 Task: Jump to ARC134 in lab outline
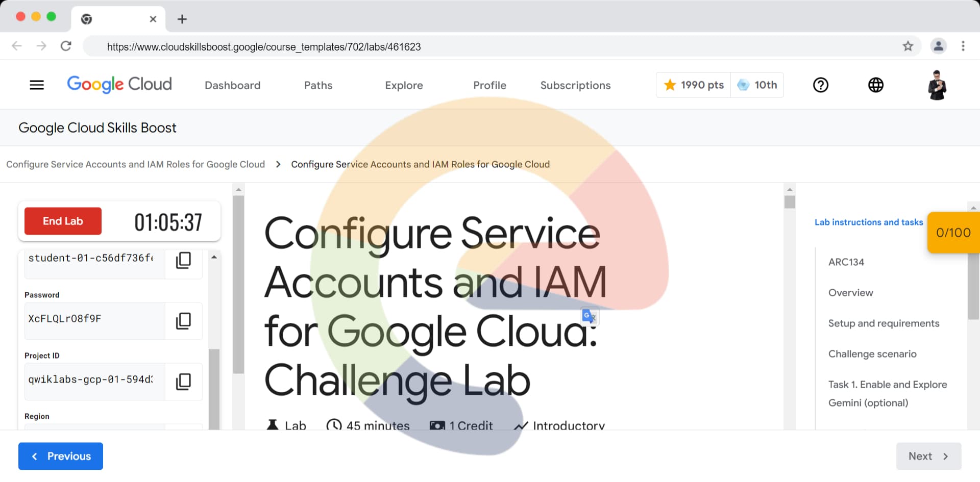click(x=846, y=262)
